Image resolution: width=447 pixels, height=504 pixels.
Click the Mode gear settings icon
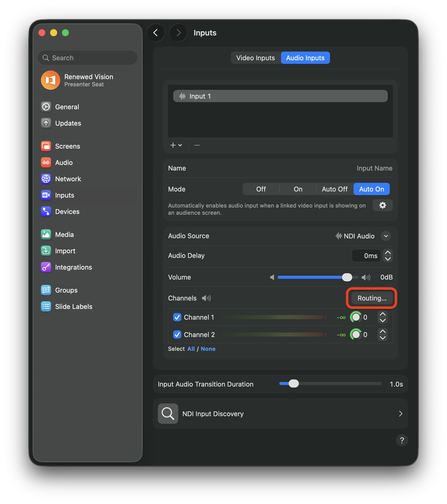pyautogui.click(x=382, y=205)
